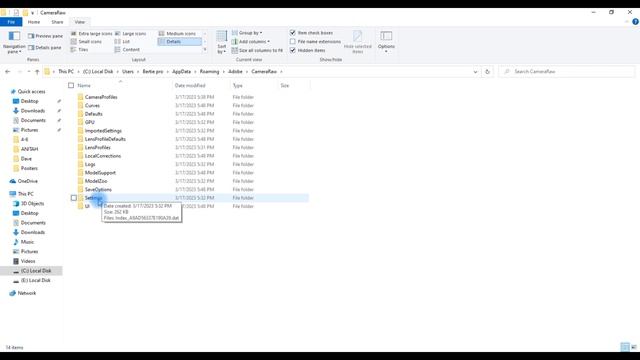Switch to the Home ribbon tab

coord(34,22)
